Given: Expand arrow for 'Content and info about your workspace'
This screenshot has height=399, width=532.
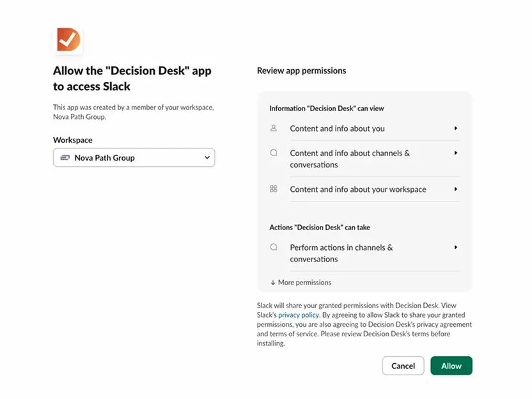Looking at the screenshot, I should tap(456, 189).
